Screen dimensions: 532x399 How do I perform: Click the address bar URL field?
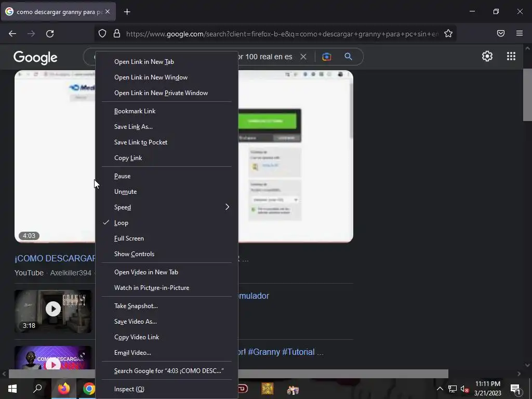[282, 34]
